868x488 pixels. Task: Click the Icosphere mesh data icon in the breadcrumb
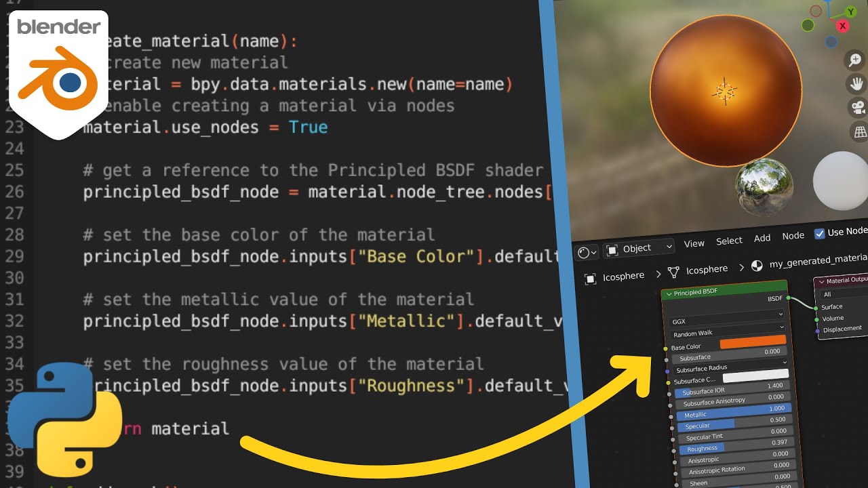click(674, 270)
